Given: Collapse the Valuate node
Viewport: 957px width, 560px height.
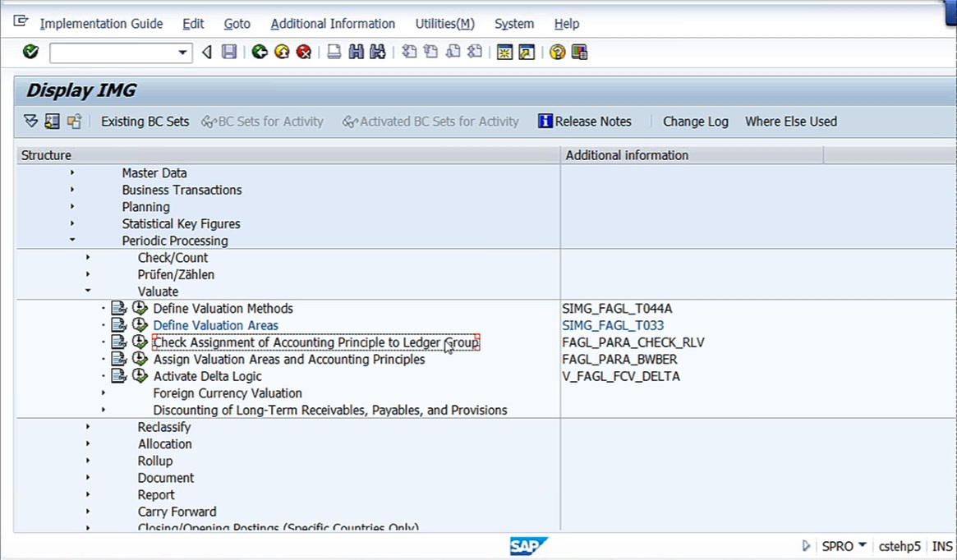Looking at the screenshot, I should pos(88,291).
